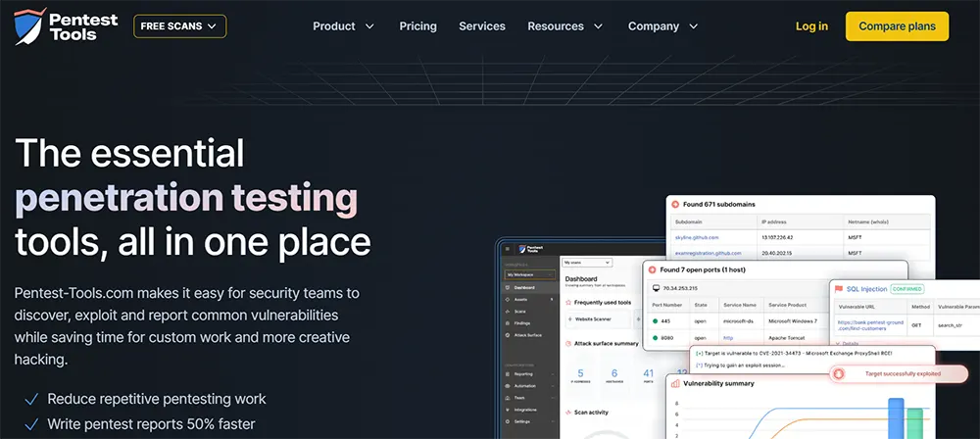The image size is (980, 439).
Task: Click the chevron next to Company
Action: (693, 26)
